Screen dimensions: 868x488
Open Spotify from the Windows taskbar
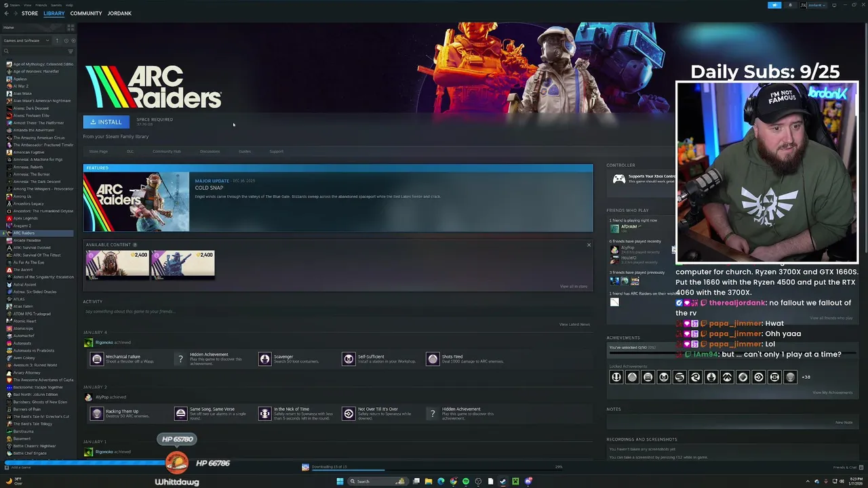[466, 481]
